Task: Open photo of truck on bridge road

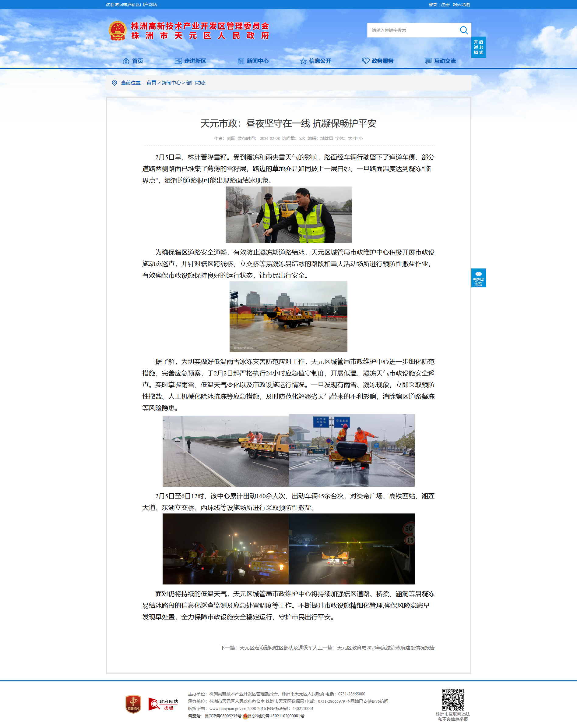Action: 225,450
